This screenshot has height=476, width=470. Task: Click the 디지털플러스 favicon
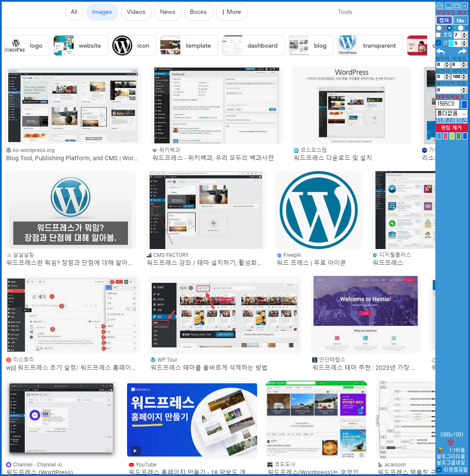coord(375,255)
